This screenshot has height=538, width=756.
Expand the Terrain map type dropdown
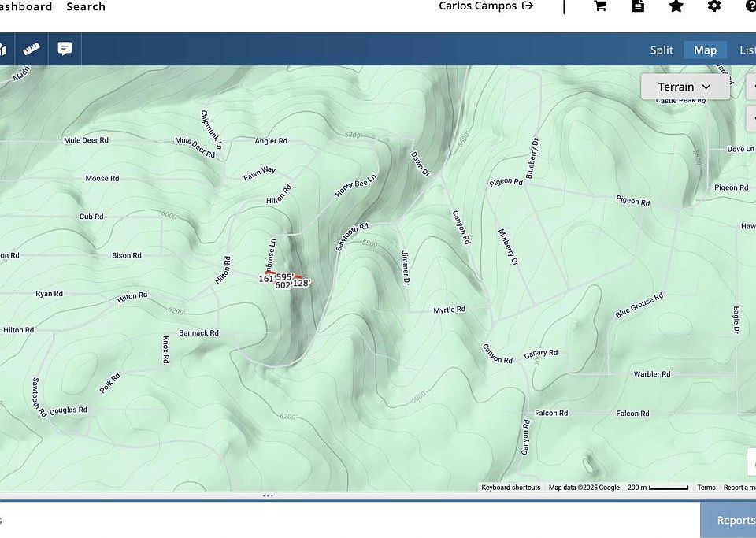point(684,87)
